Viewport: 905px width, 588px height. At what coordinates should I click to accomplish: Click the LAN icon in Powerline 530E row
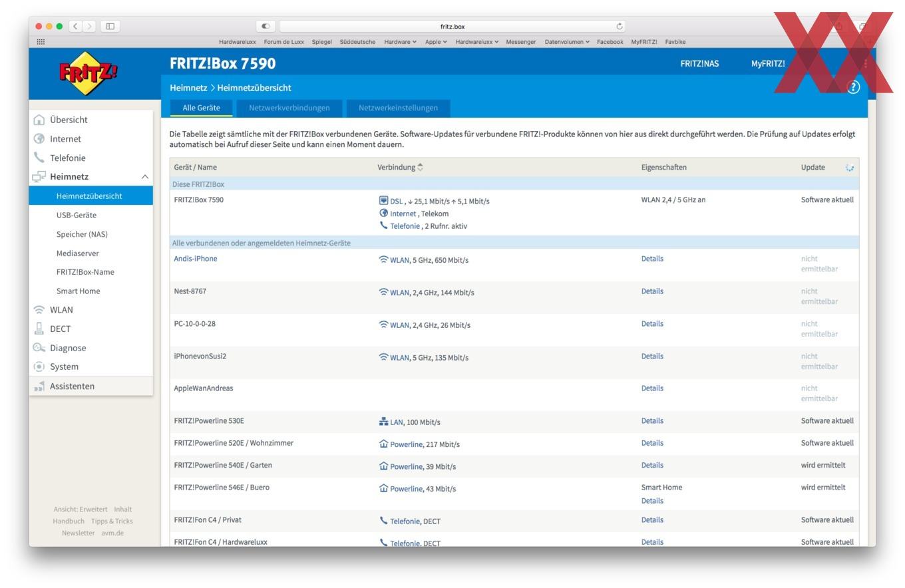(x=383, y=422)
